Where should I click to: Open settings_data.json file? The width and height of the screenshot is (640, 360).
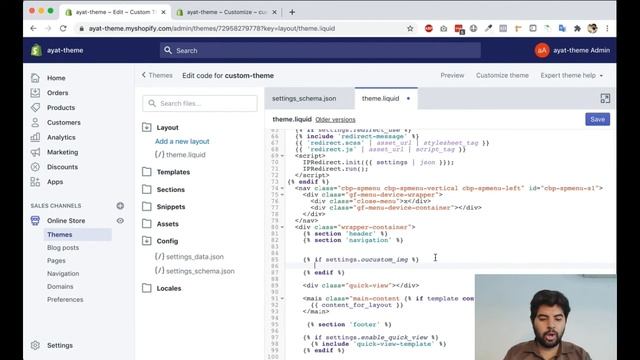coord(189,257)
